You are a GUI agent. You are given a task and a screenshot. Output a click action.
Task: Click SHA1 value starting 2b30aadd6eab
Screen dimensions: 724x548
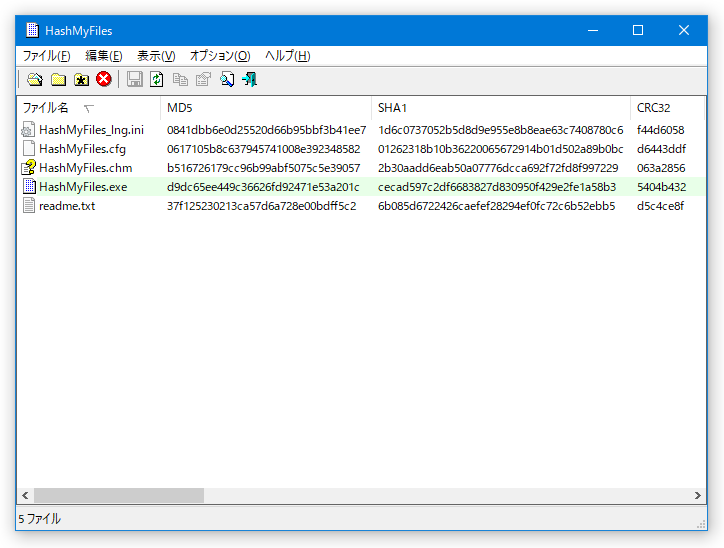coord(498,168)
